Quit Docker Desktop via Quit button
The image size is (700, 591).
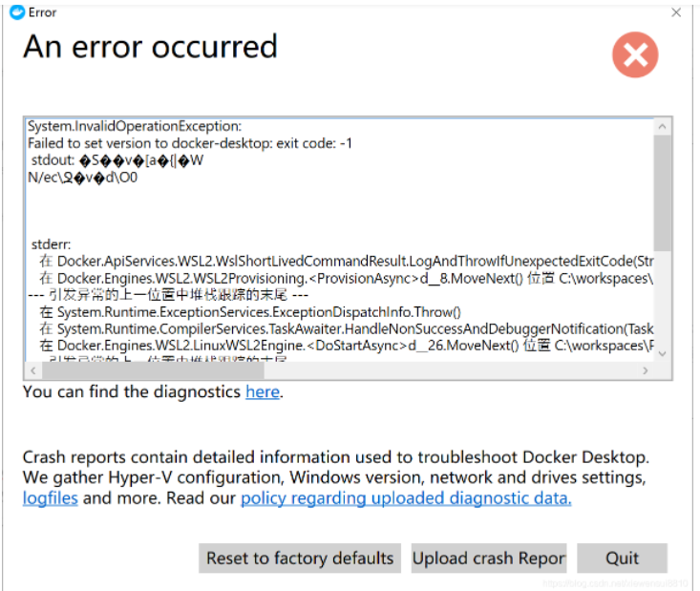click(622, 558)
